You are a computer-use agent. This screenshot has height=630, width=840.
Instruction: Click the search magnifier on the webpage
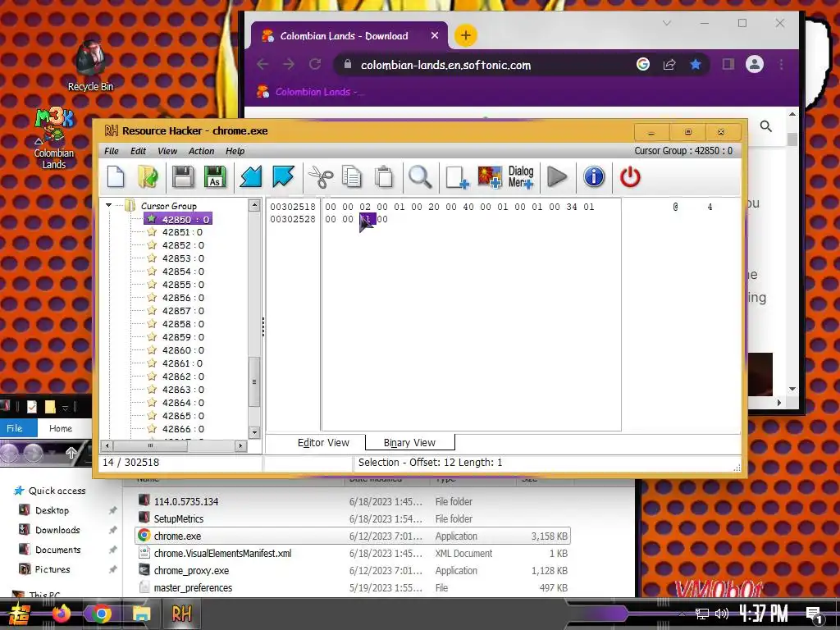[766, 126]
